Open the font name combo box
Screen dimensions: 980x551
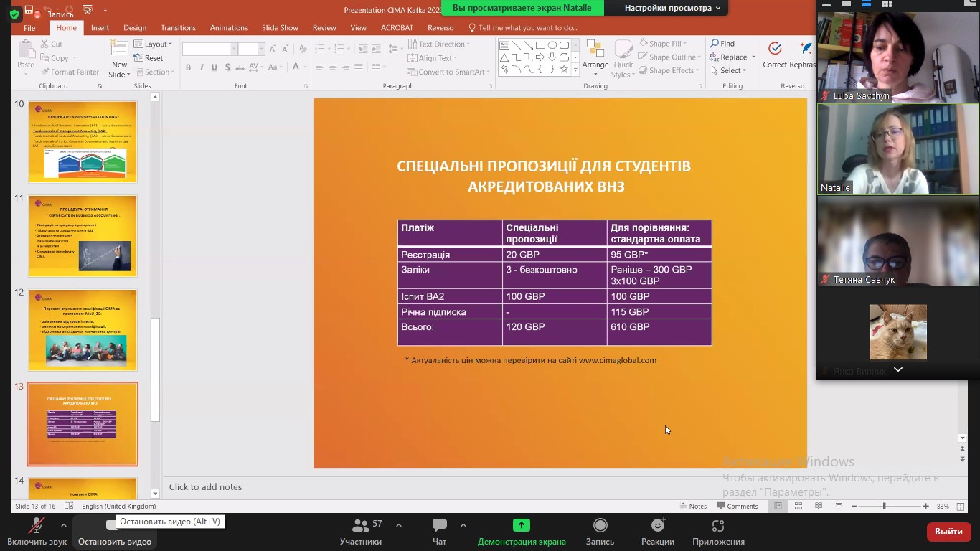pyautogui.click(x=209, y=49)
